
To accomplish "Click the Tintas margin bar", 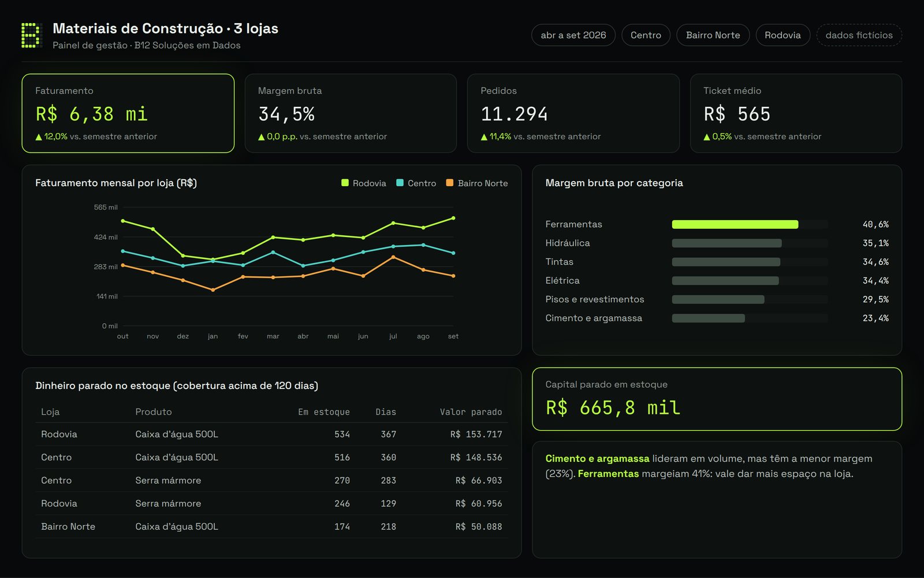I will 726,262.
